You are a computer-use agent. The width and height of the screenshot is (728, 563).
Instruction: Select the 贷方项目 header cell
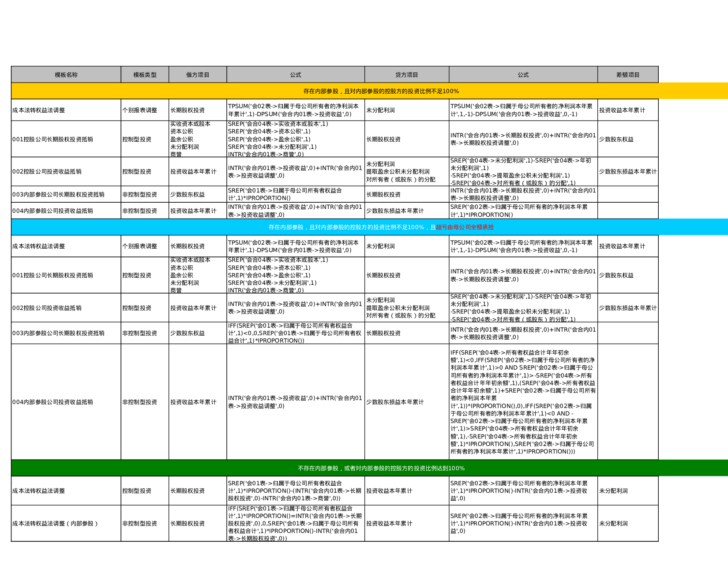(406, 75)
